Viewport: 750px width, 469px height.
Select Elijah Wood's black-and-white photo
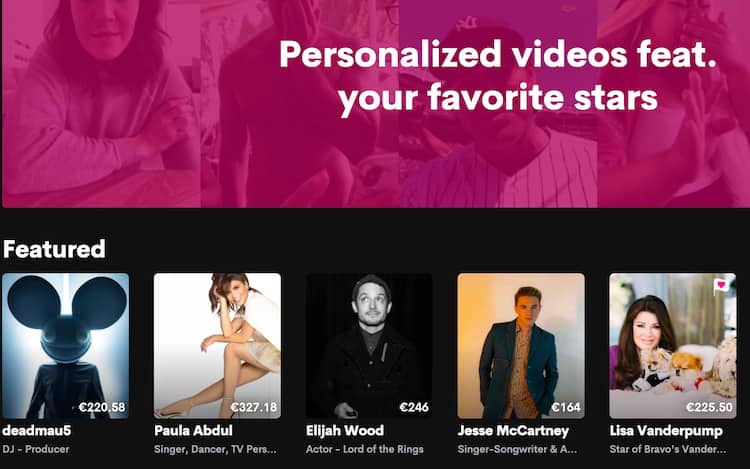pos(369,346)
